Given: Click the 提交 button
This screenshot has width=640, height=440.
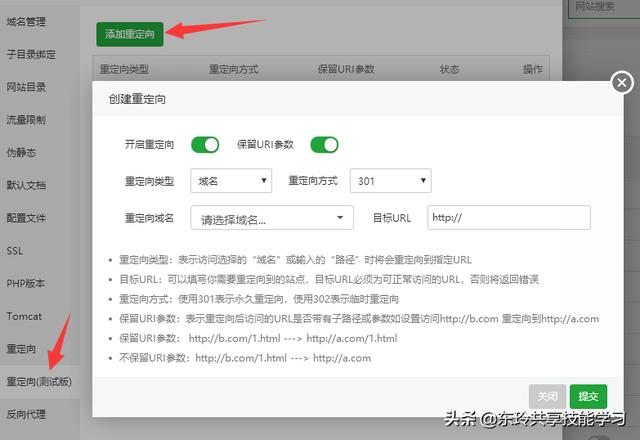Looking at the screenshot, I should coord(588,396).
